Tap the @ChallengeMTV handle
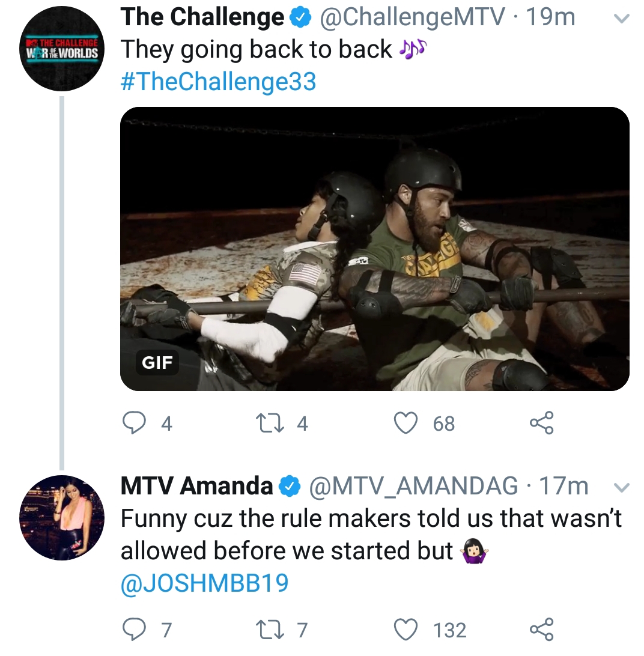 coord(412,17)
